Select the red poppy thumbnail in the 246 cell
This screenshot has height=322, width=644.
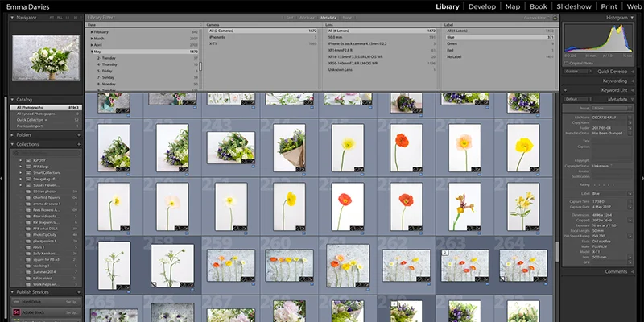click(x=407, y=148)
